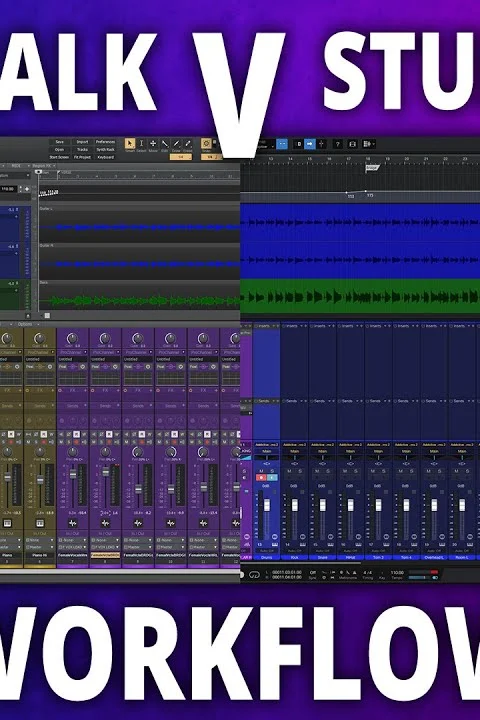The height and width of the screenshot is (720, 480).
Task: Click the round icon below Drums fader
Action: (x=274, y=537)
